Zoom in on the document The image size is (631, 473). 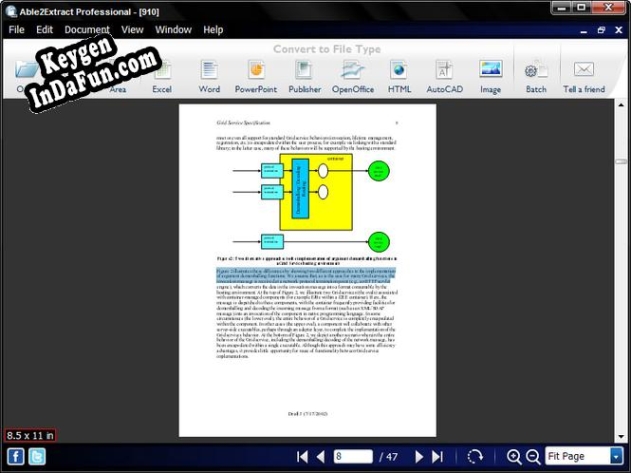(514, 456)
